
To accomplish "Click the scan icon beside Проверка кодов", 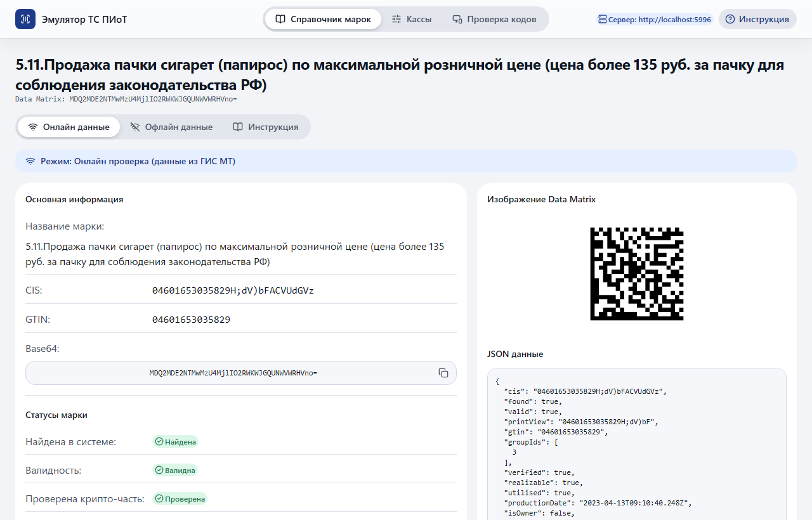I will pyautogui.click(x=457, y=19).
